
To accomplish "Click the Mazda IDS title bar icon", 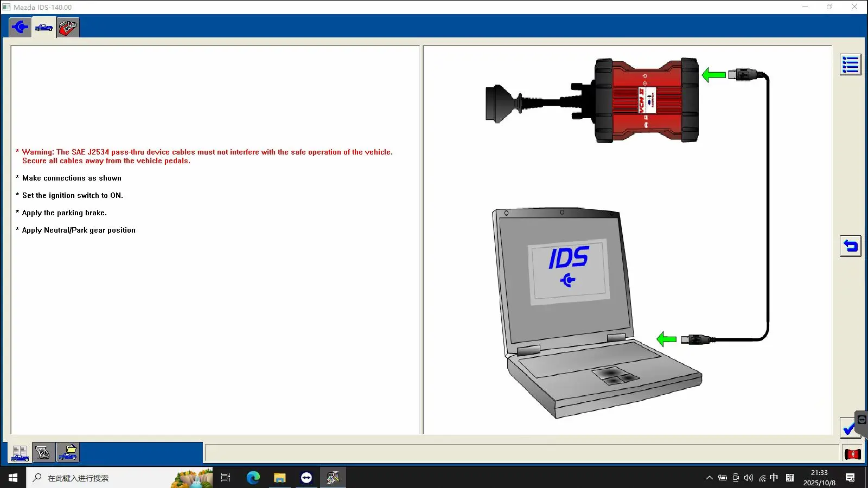I will coord(7,7).
